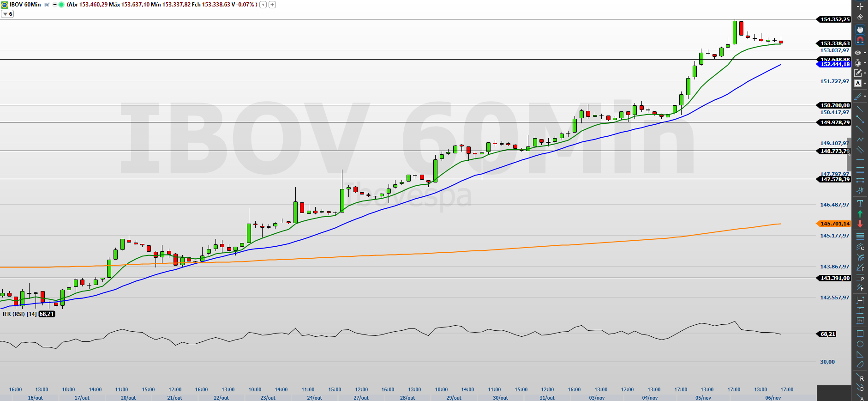Select the circle shape tool
Screen dimensions: 868x401
pyautogui.click(x=860, y=344)
